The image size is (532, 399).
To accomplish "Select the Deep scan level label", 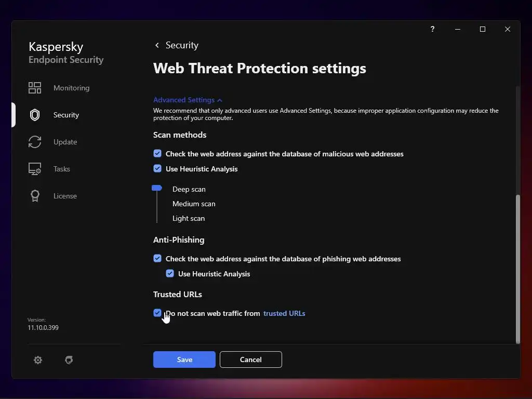I will [189, 189].
